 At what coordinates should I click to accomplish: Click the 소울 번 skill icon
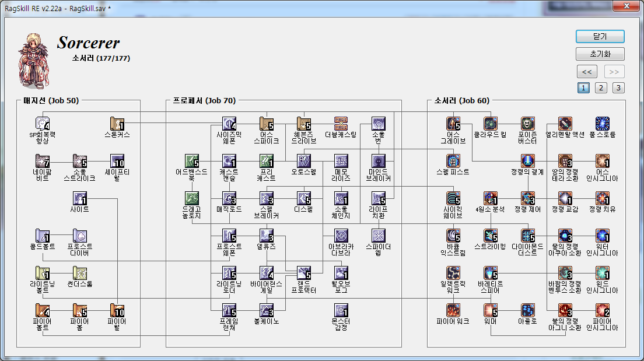[x=378, y=124]
